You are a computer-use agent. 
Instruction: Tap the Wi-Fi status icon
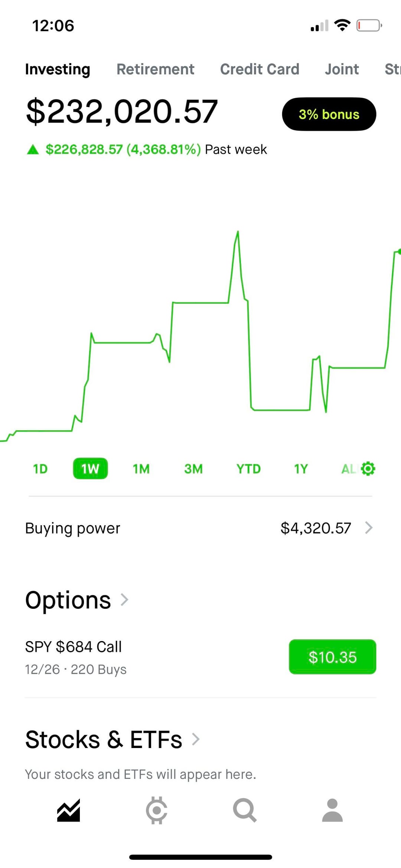[x=342, y=25]
